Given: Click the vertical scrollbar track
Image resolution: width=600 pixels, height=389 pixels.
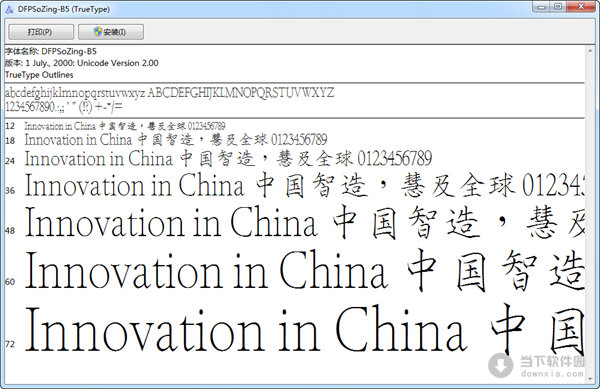Looking at the screenshot, I should tap(590, 214).
